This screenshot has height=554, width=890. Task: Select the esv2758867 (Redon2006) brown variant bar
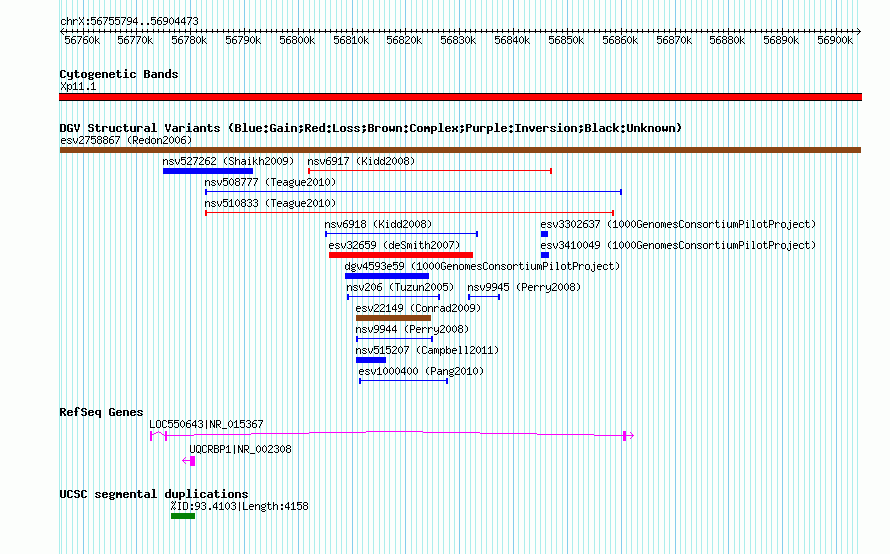pyautogui.click(x=460, y=150)
